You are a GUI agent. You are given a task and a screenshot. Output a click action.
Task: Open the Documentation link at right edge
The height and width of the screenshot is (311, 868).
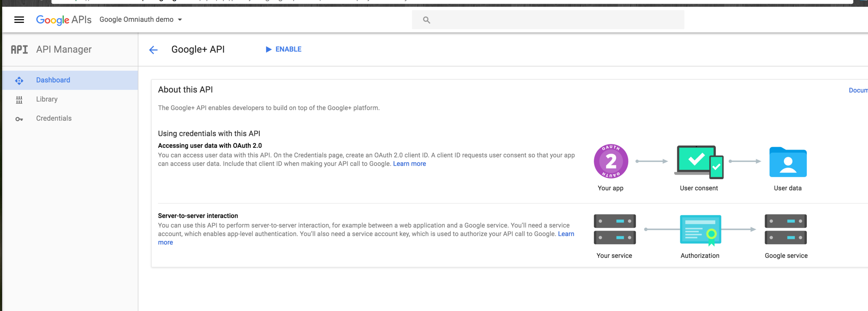[858, 90]
